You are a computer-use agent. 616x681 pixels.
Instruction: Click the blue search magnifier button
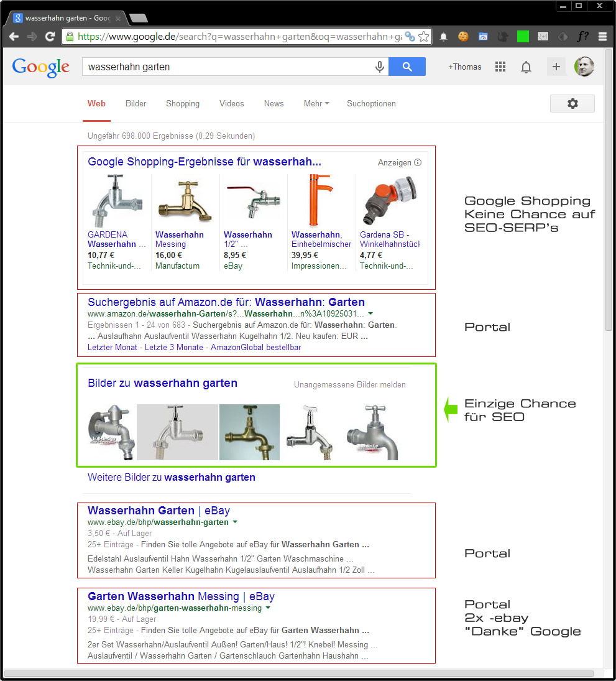pyautogui.click(x=407, y=67)
